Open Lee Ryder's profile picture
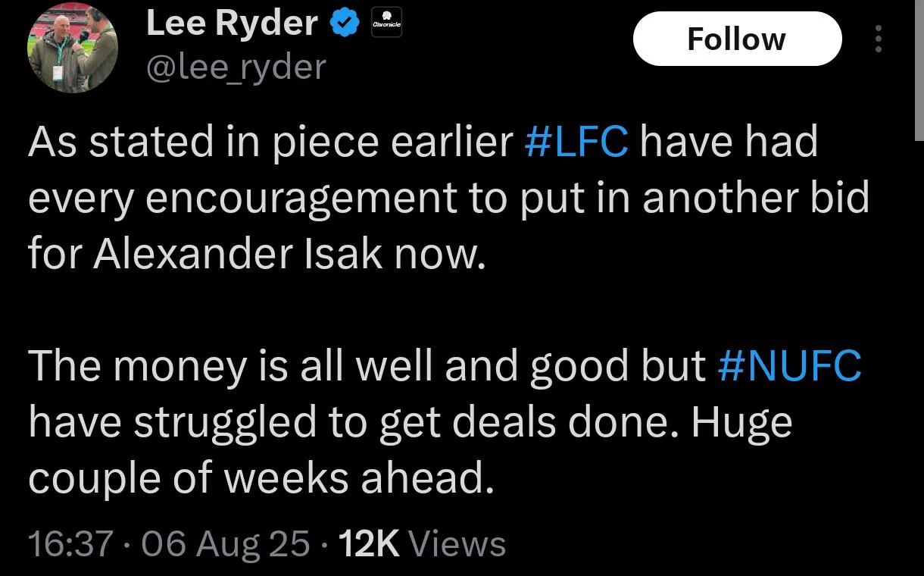This screenshot has height=576, width=924. tap(73, 48)
